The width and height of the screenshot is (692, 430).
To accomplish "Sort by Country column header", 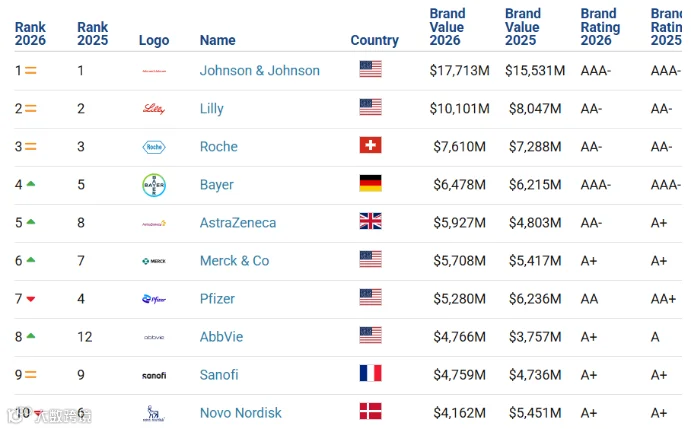I will pos(374,40).
